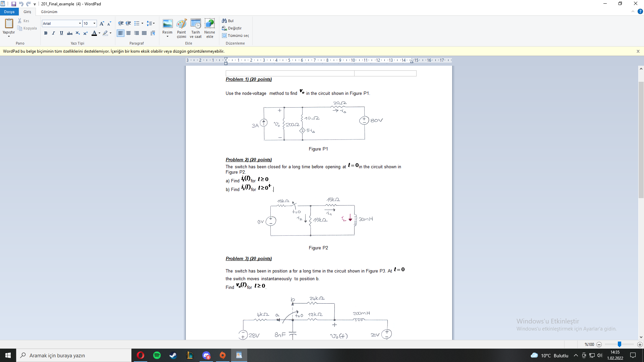Open Opera from the taskbar
The width and height of the screenshot is (644, 362).
(x=141, y=355)
